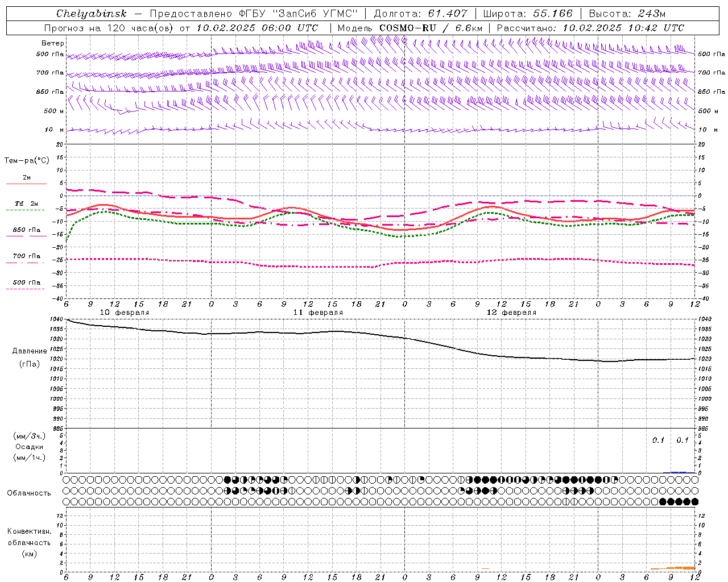This screenshot has height=582, width=728.
Task: Select the "Модель COSMO-RU / 6.6км" model label
Action: [409, 28]
